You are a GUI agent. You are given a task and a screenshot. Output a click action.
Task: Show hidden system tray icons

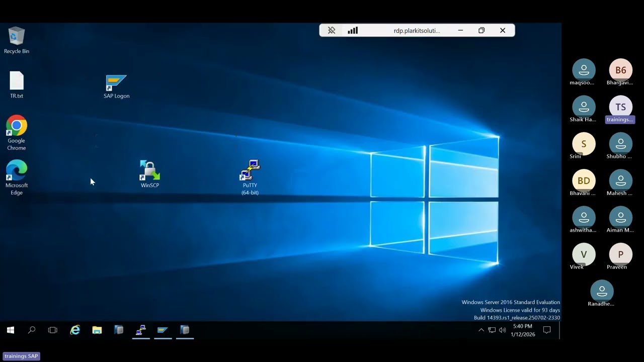[x=481, y=330]
